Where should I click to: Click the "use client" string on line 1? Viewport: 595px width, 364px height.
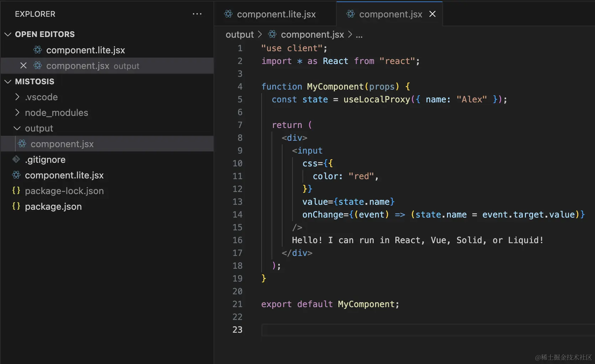click(291, 48)
